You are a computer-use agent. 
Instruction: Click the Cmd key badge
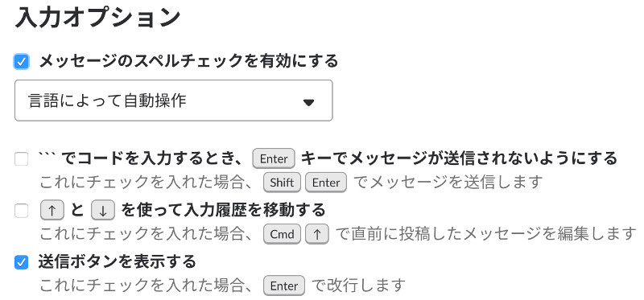[283, 234]
